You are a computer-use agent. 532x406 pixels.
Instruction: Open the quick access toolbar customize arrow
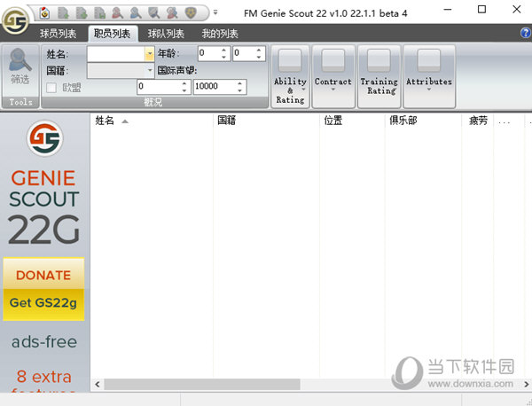pyautogui.click(x=215, y=13)
